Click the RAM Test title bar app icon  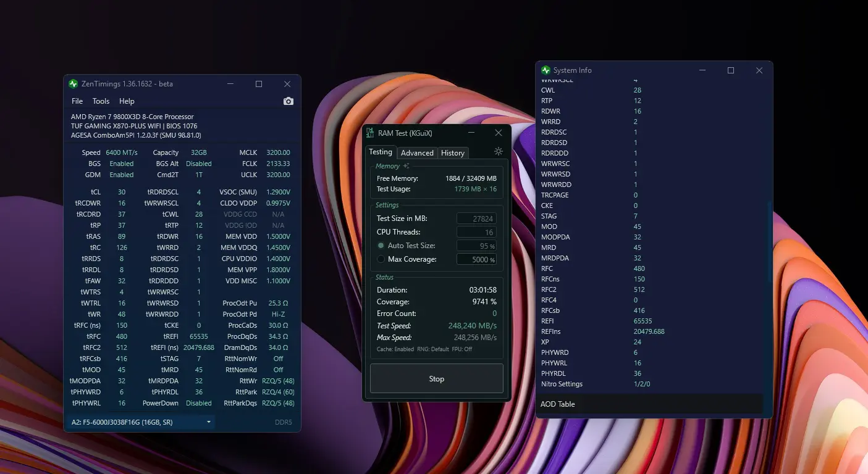(x=370, y=133)
